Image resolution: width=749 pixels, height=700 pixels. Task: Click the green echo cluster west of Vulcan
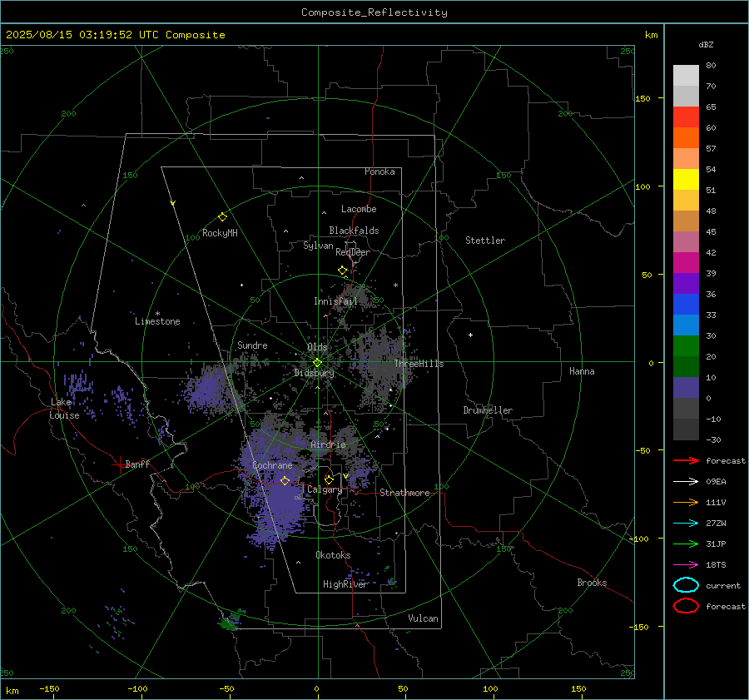coord(231,621)
